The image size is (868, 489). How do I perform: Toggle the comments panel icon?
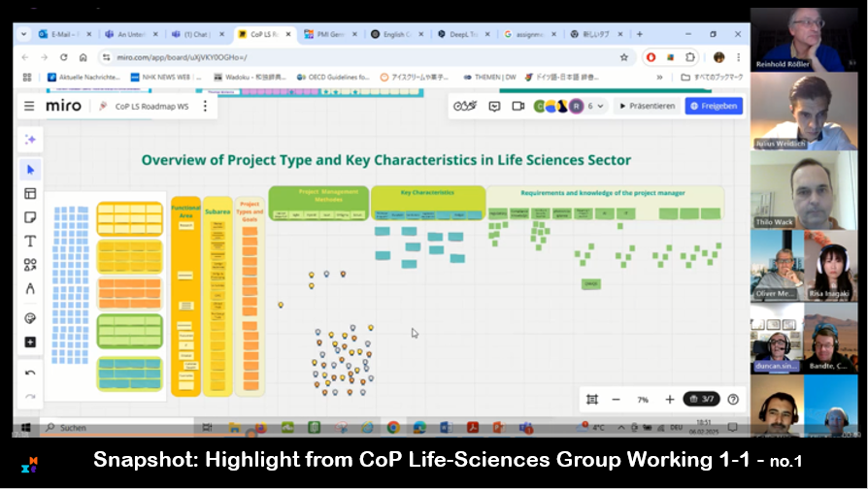click(494, 106)
